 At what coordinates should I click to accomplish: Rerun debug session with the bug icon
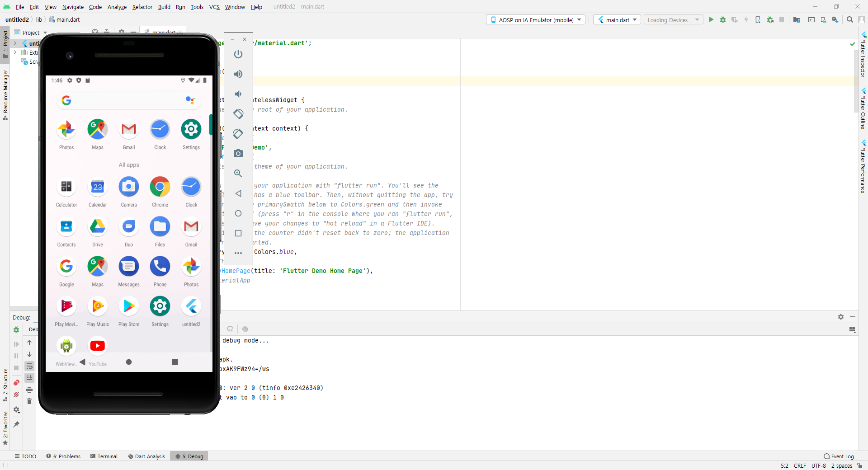[x=16, y=329]
